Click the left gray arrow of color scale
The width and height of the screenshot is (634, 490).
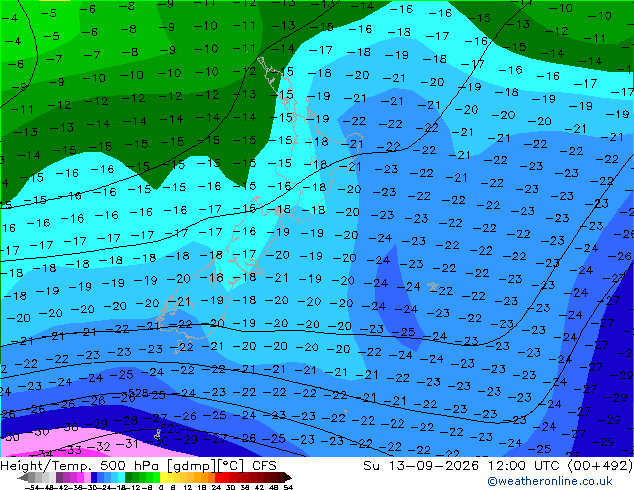pos(22,478)
